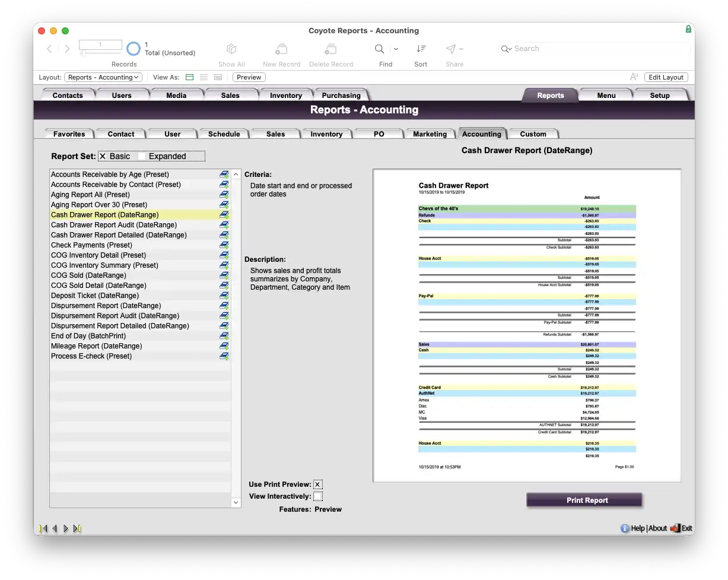Click the record navigation slider
This screenshot has height=580, width=728.
coord(100,53)
